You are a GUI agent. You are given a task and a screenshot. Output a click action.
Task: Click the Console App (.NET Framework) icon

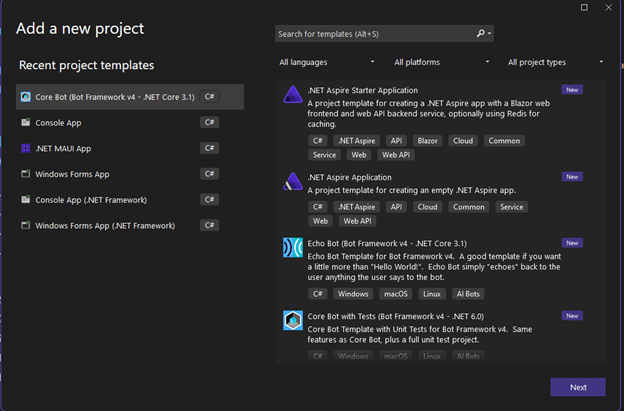pyautogui.click(x=25, y=200)
